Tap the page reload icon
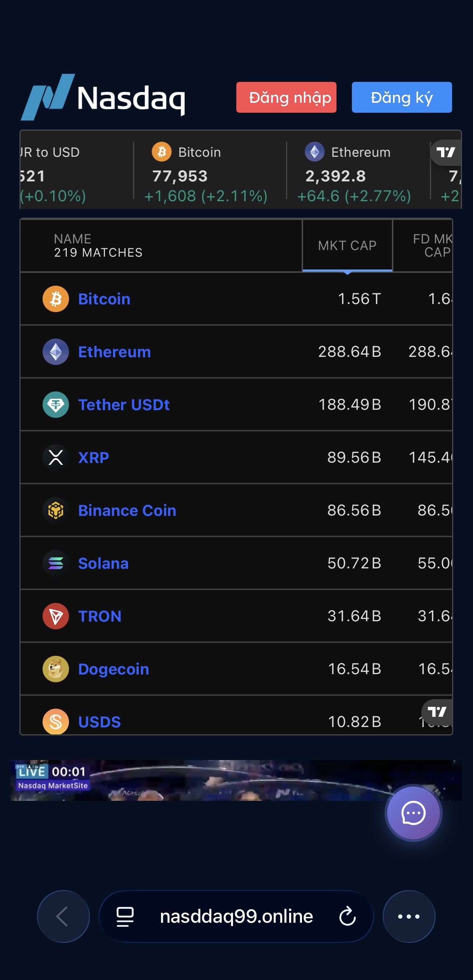 pos(347,916)
